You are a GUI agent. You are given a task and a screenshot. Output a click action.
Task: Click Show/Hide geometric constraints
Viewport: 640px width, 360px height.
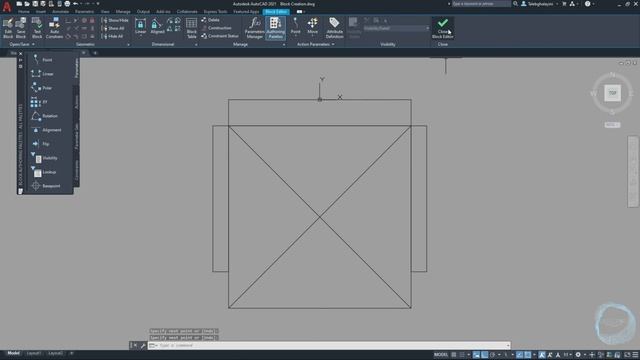click(x=115, y=20)
